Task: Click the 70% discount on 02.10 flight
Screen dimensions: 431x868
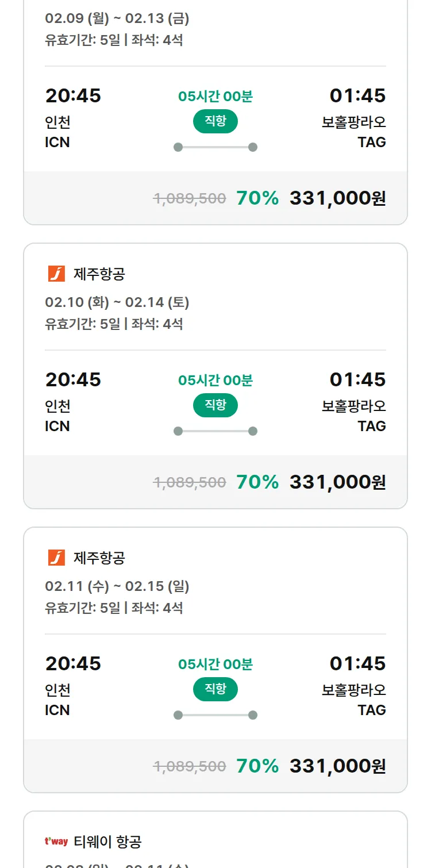Action: tap(257, 482)
